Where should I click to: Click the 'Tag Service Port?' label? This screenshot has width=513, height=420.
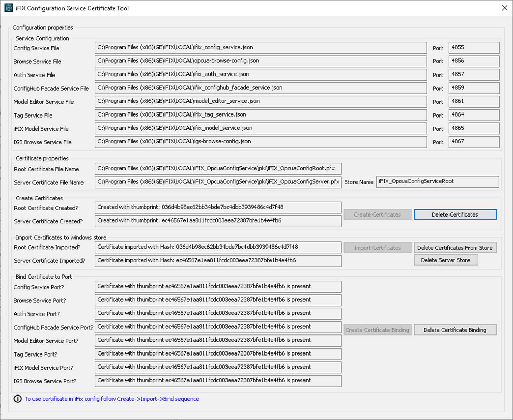click(35, 354)
